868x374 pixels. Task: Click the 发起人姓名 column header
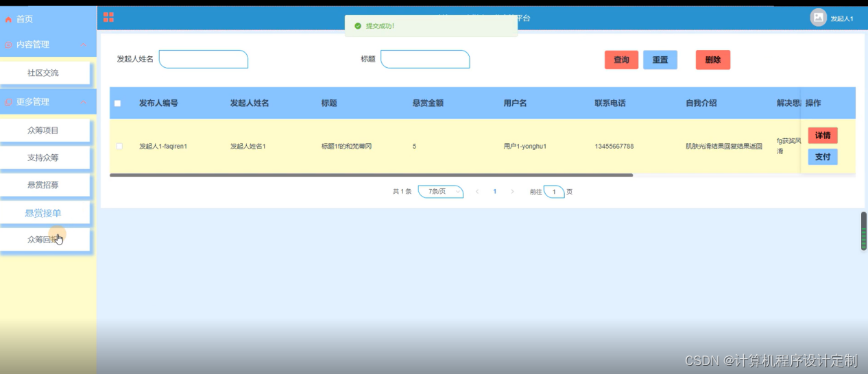[x=250, y=103]
